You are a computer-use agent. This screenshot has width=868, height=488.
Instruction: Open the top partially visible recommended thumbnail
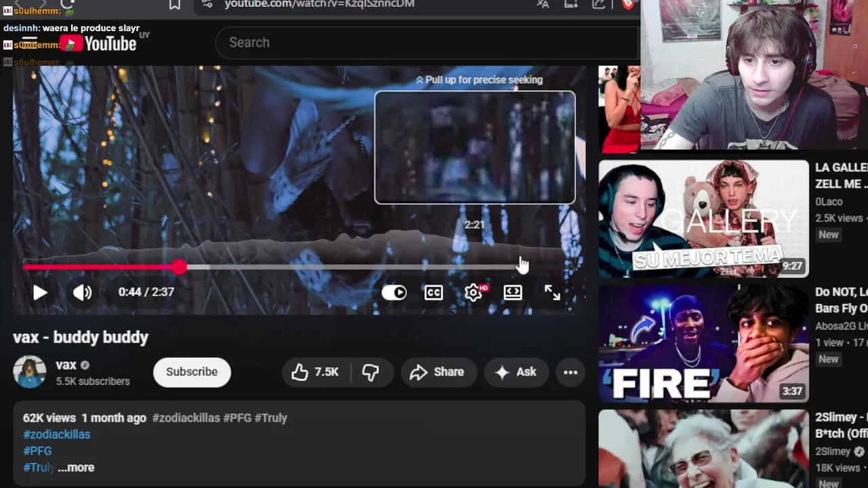(x=619, y=108)
